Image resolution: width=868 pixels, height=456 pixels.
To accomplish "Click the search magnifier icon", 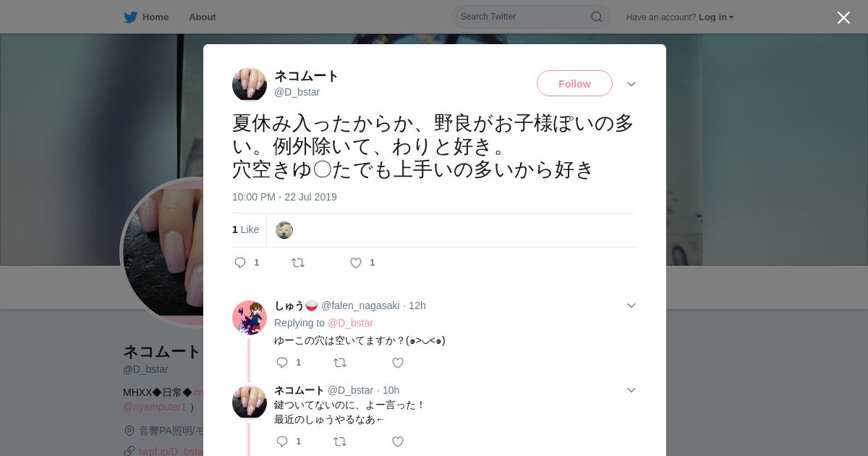I will click(597, 17).
